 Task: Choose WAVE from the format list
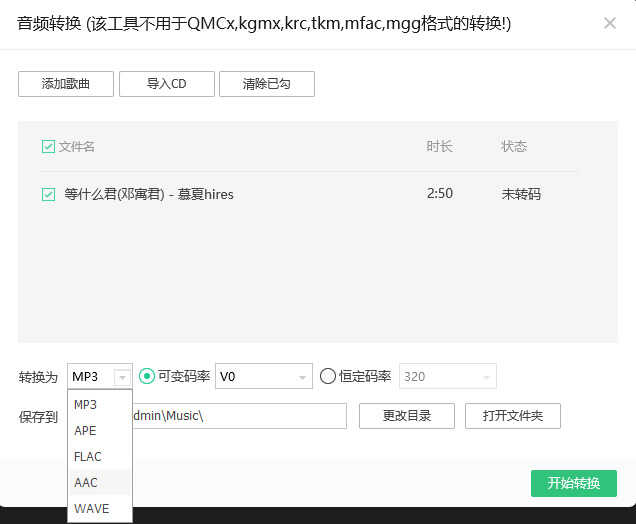[x=100, y=508]
